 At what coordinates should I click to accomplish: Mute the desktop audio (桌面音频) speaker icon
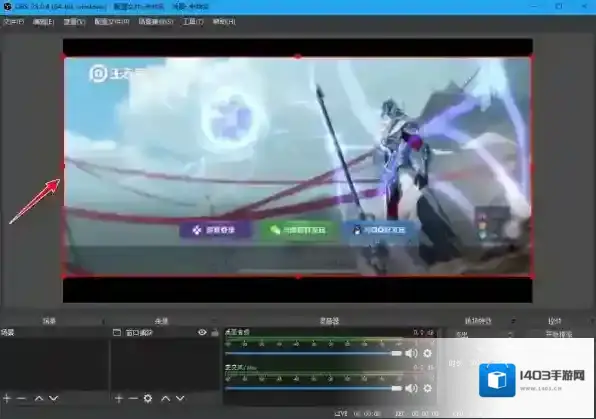(411, 353)
